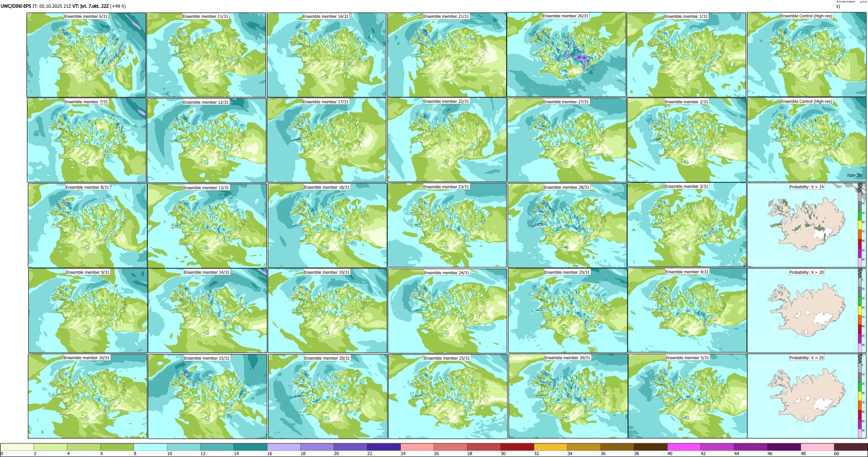Image resolution: width=868 pixels, height=457 pixels.
Task: Open the Ensemble member 8/31 map
Action: tap(88, 226)
